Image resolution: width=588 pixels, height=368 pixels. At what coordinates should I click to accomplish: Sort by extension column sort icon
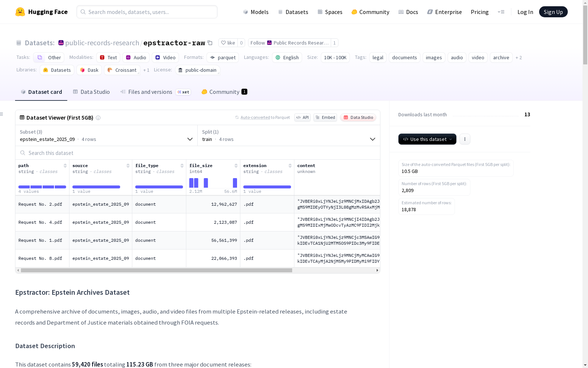click(x=290, y=166)
